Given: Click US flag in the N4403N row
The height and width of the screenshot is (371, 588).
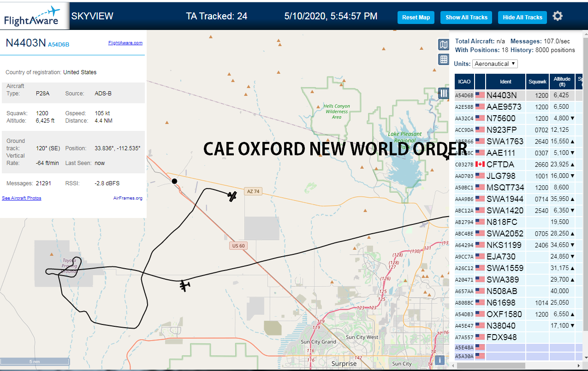Looking at the screenshot, I should pos(480,95).
